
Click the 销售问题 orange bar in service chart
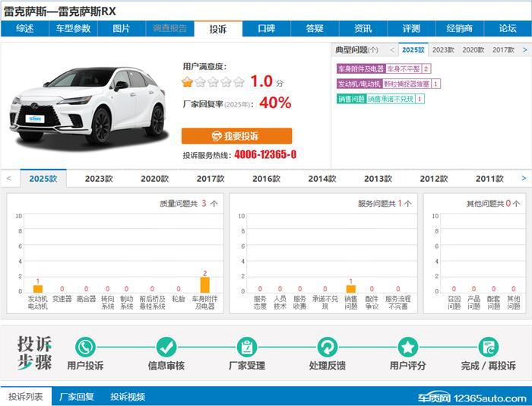pos(351,289)
